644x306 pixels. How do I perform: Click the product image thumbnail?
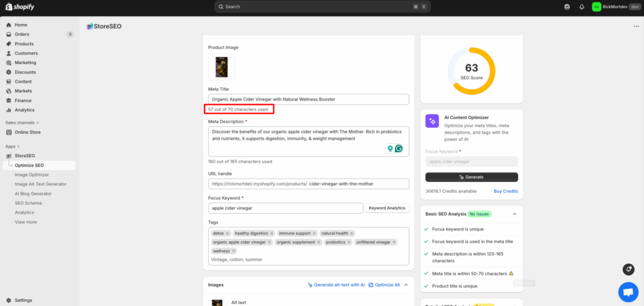[221, 67]
